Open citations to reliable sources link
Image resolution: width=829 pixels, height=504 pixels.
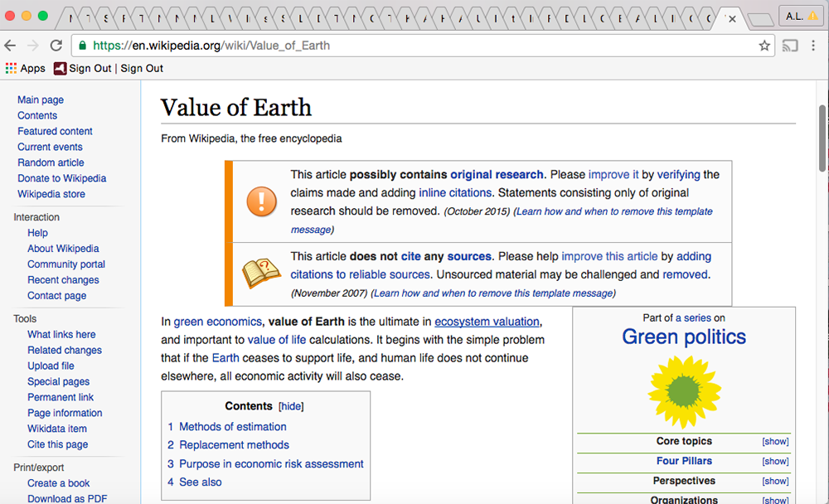pyautogui.click(x=360, y=274)
